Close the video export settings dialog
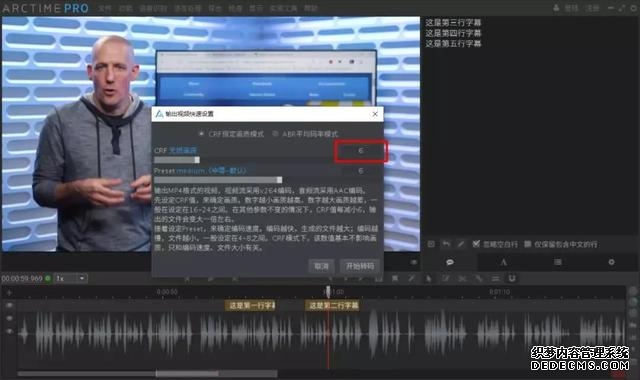The height and width of the screenshot is (380, 640). pyautogui.click(x=375, y=114)
